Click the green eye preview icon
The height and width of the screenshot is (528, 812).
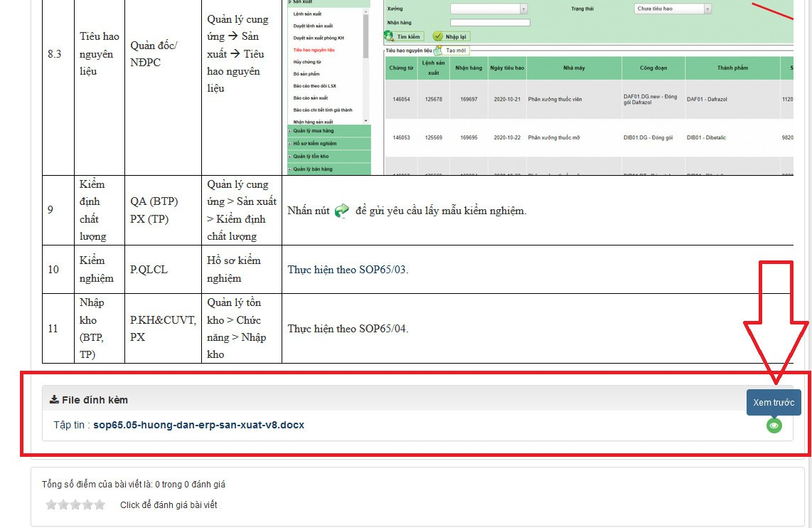[774, 426]
